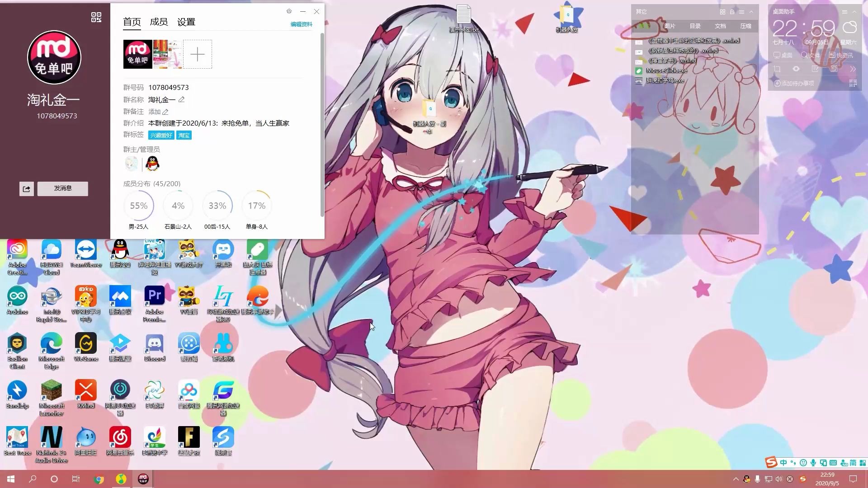Open 《生物圈中生命的延续和发展》.xmind file

pyautogui.click(x=688, y=41)
